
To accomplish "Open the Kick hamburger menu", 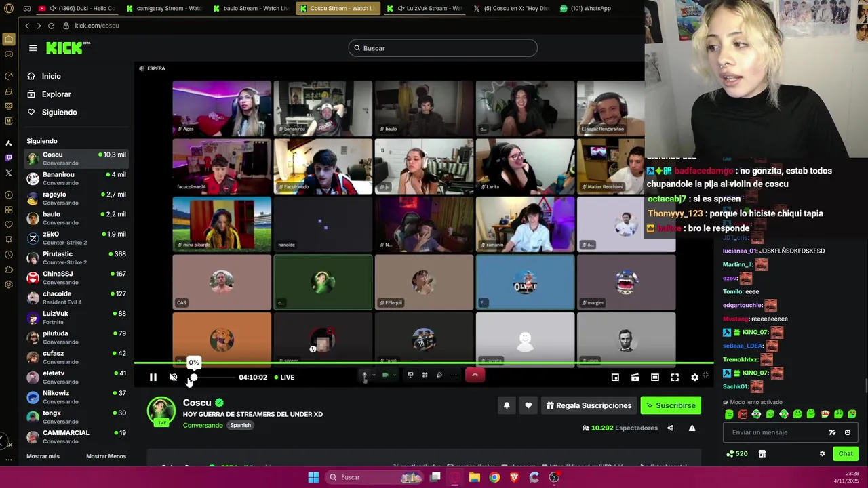I will click(33, 48).
